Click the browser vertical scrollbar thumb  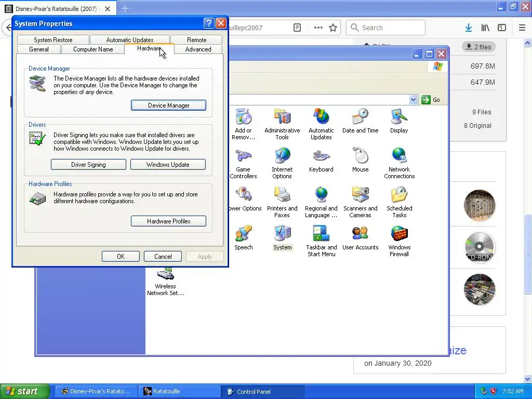click(527, 255)
